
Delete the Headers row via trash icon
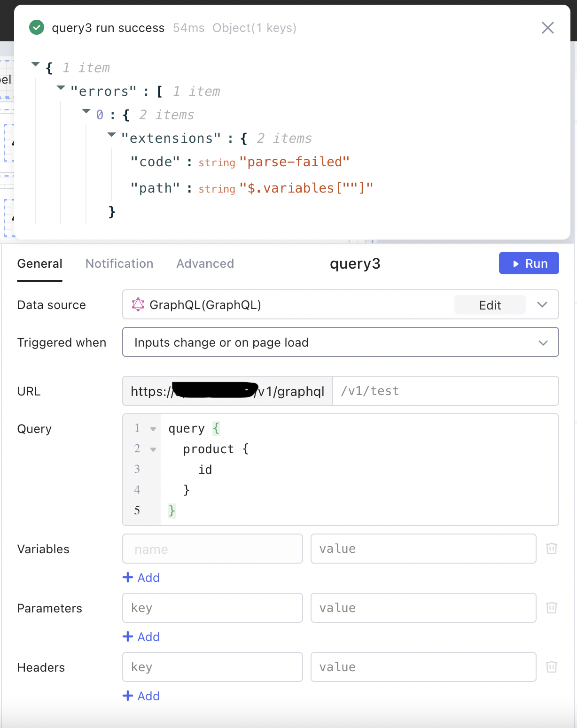click(551, 666)
